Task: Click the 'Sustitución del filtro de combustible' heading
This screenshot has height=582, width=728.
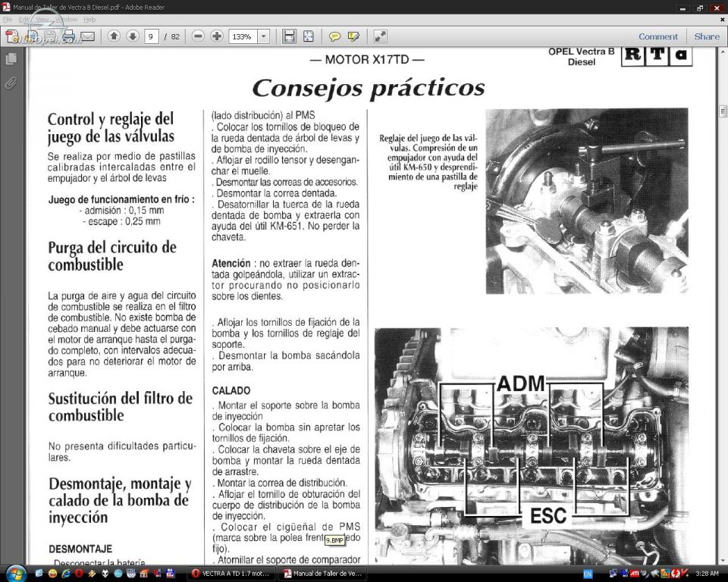Action: (x=121, y=406)
